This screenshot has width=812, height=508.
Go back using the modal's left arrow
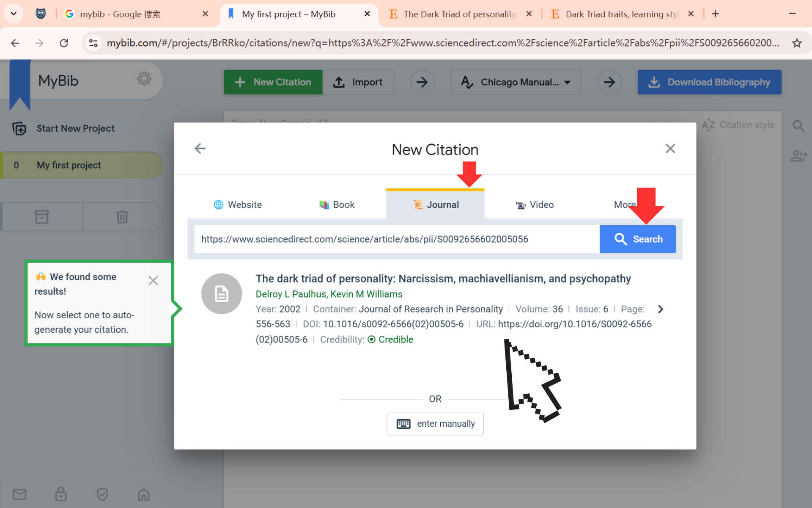pos(200,149)
